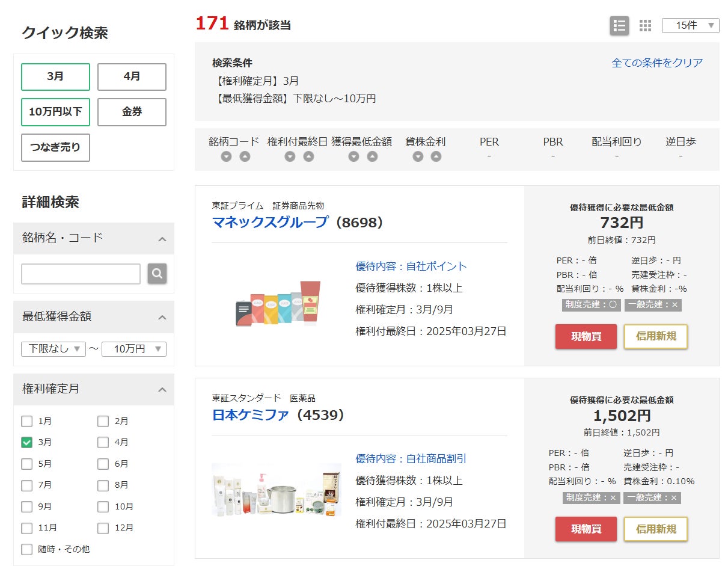
Task: Click the 171 銘柄が該当 result count
Action: 243,24
